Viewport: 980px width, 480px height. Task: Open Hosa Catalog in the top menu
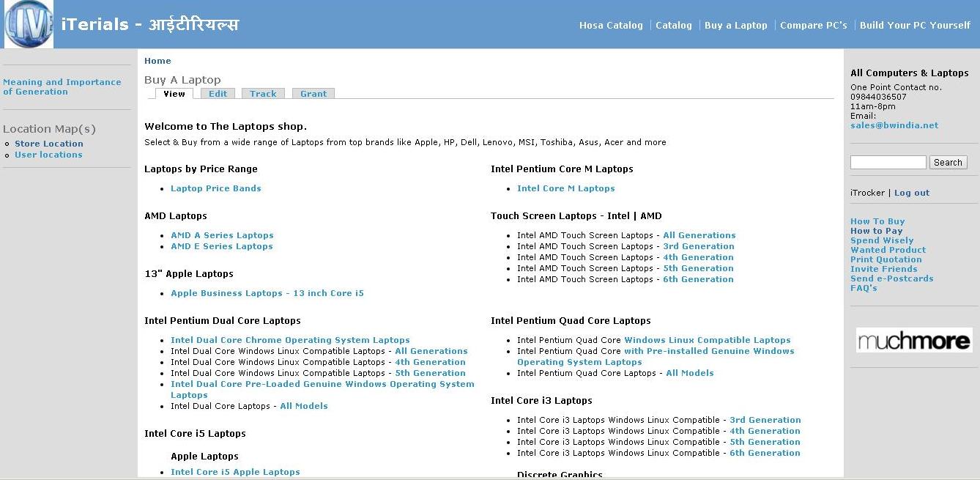(x=611, y=25)
